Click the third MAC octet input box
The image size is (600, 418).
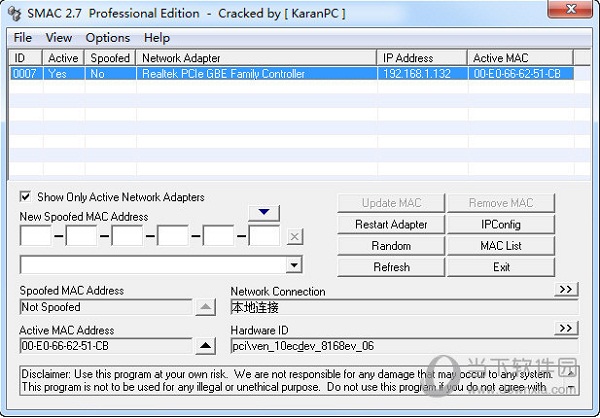[x=127, y=235]
